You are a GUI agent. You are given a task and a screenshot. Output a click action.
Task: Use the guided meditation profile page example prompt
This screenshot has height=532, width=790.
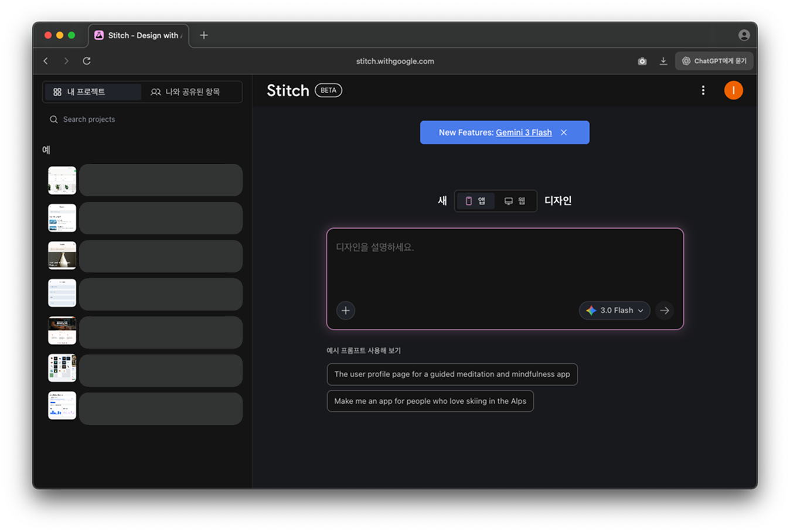pyautogui.click(x=452, y=374)
